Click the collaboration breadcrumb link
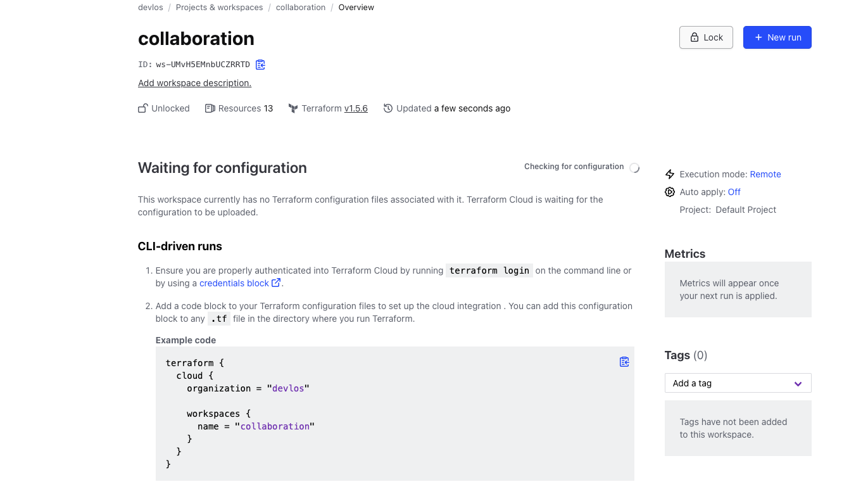This screenshot has height=489, width=868. click(x=301, y=8)
